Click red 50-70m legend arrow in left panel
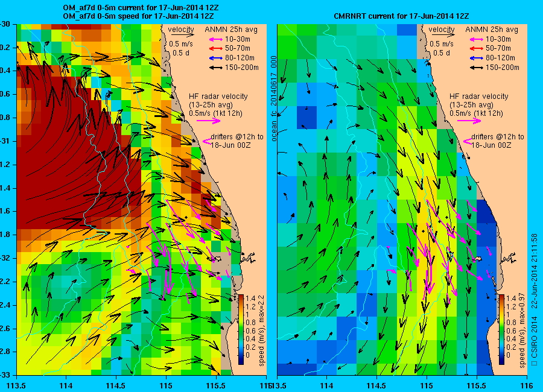 [x=216, y=49]
